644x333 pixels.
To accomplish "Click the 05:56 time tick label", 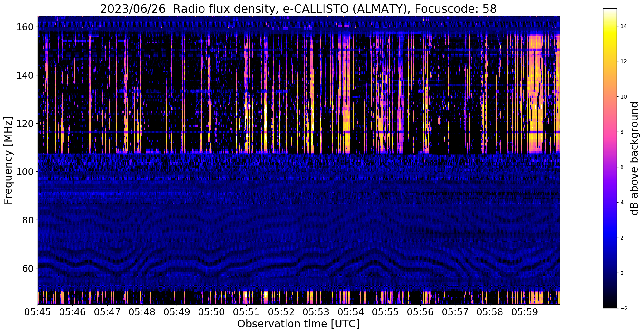I will pos(420,312).
